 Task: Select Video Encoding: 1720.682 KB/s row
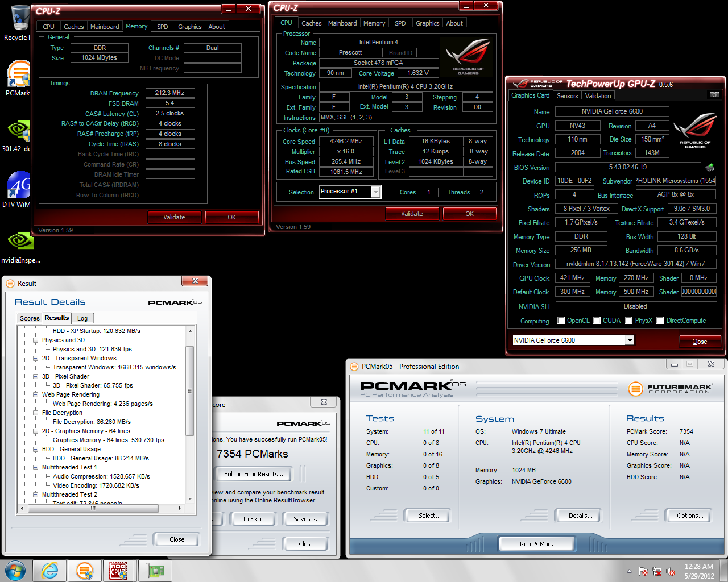click(96, 485)
